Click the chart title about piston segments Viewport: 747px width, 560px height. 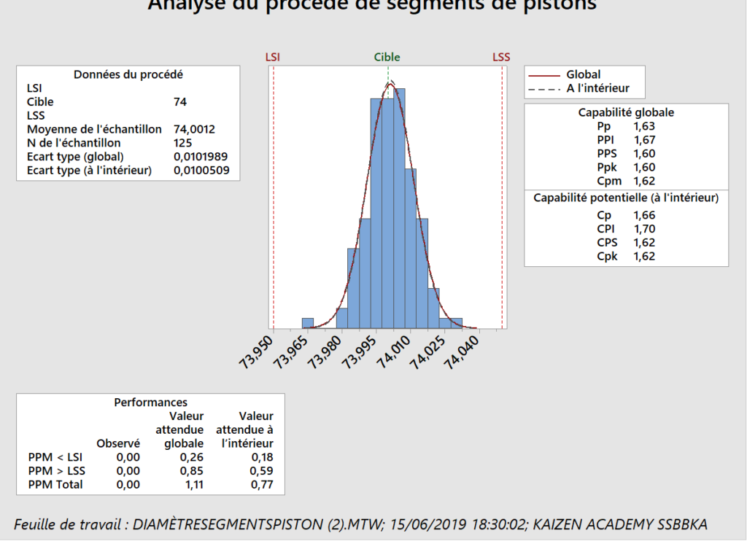pos(373,6)
